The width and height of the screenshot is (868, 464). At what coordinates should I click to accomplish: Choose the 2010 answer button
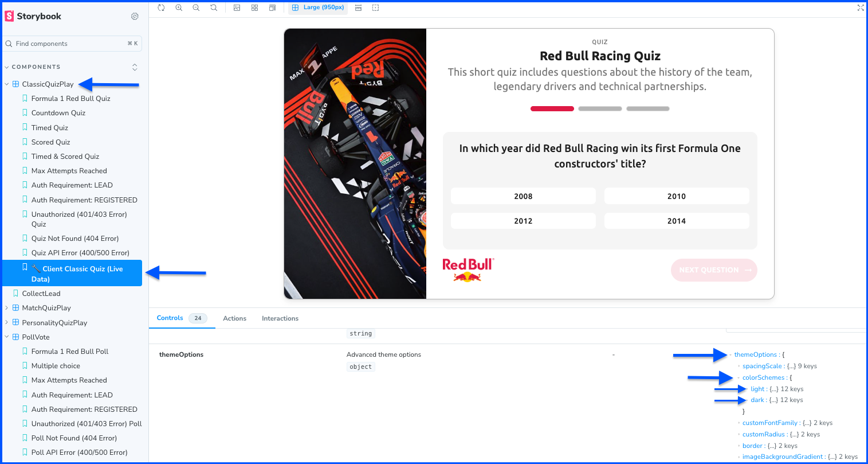coord(677,196)
